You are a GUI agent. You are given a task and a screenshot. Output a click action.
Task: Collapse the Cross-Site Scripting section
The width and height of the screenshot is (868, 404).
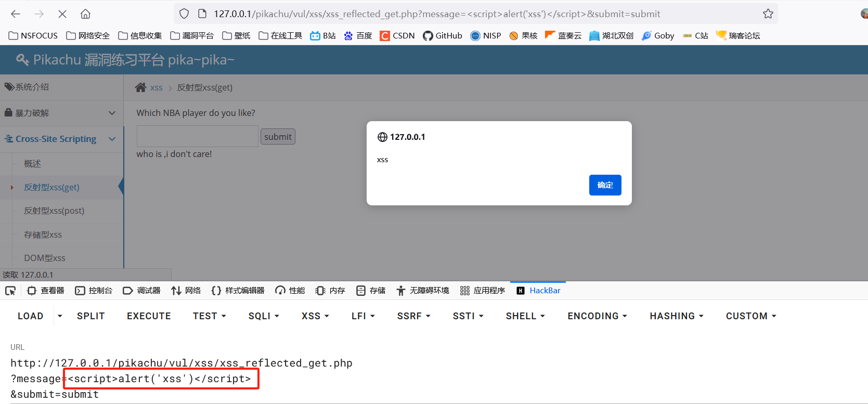tap(62, 139)
